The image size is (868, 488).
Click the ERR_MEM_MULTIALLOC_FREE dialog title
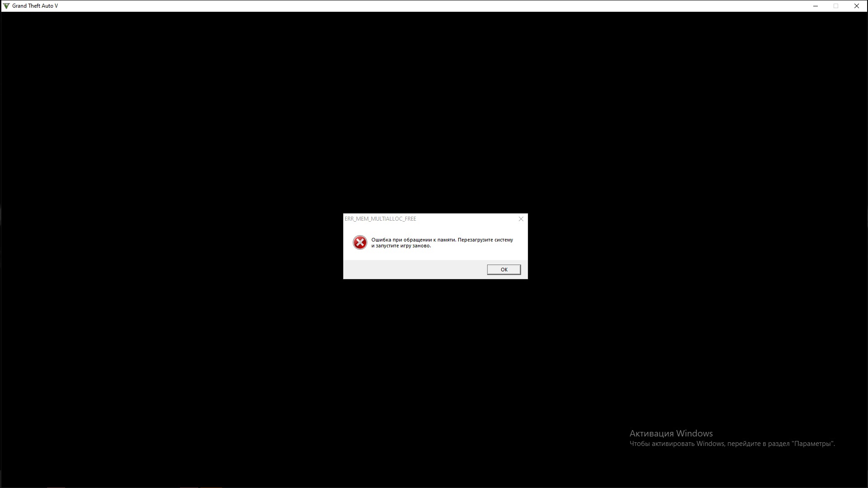pyautogui.click(x=380, y=219)
